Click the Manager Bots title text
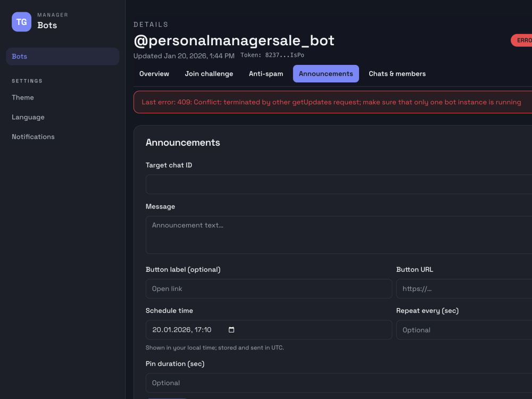Screen dimensions: 532x399 click(x=47, y=25)
